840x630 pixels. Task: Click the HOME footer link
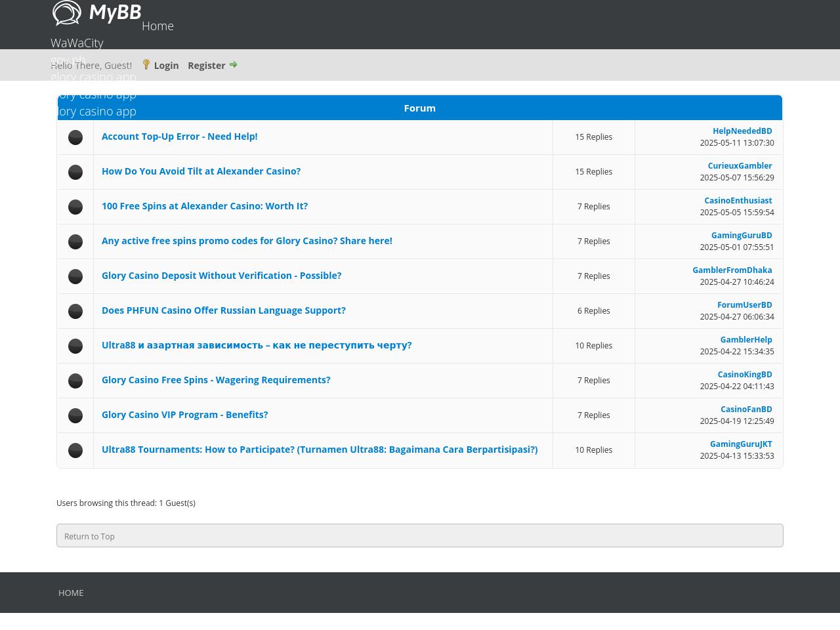(x=71, y=593)
